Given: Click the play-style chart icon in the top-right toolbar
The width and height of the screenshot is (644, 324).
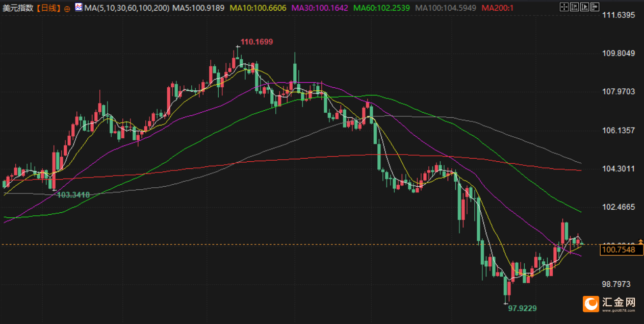Looking at the screenshot, I should tap(585, 7).
